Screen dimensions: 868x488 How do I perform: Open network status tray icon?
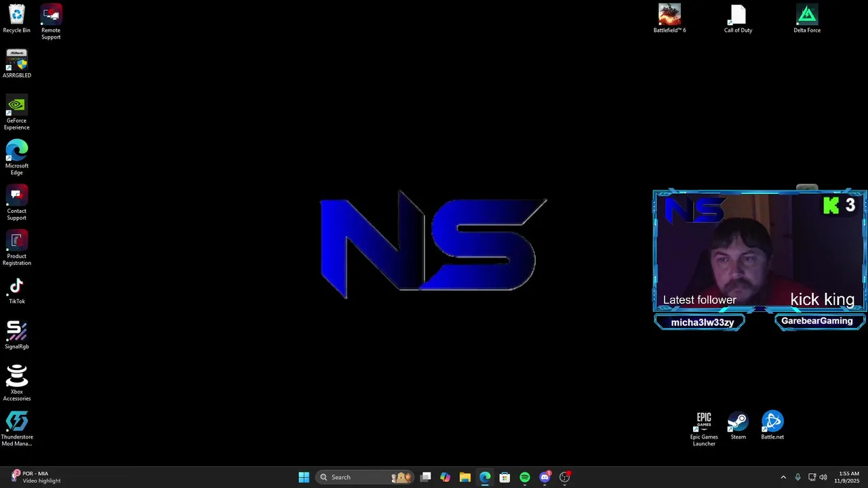[x=812, y=477]
